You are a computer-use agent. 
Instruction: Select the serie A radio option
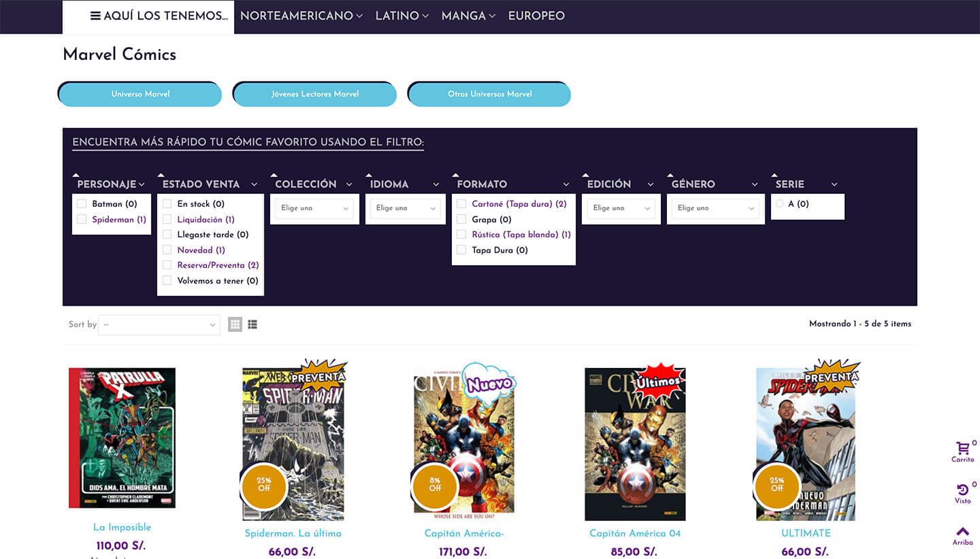click(x=779, y=204)
